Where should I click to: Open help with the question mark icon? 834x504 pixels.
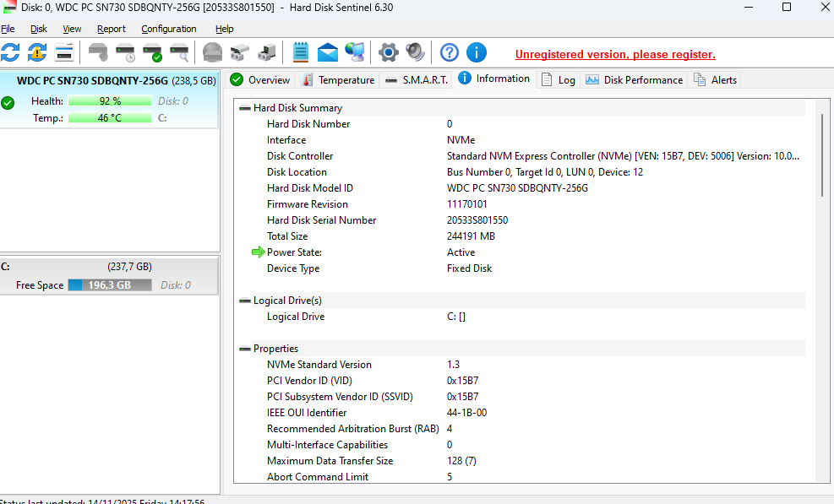(x=450, y=52)
